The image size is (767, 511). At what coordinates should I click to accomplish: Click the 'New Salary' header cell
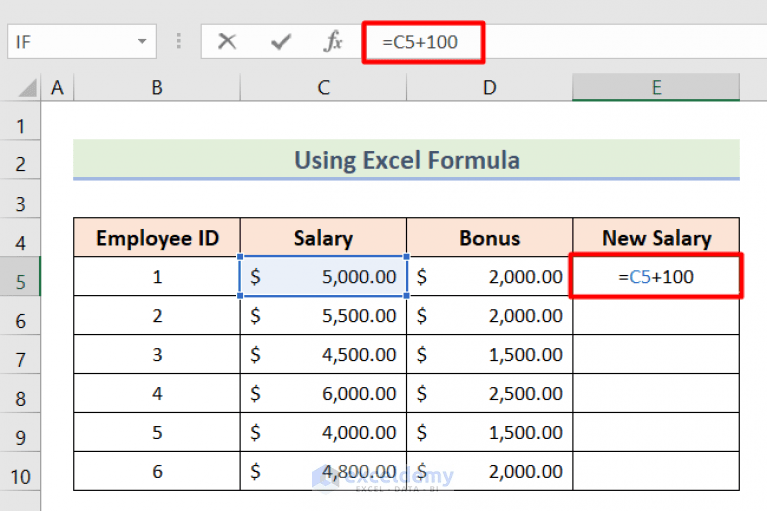pos(656,238)
